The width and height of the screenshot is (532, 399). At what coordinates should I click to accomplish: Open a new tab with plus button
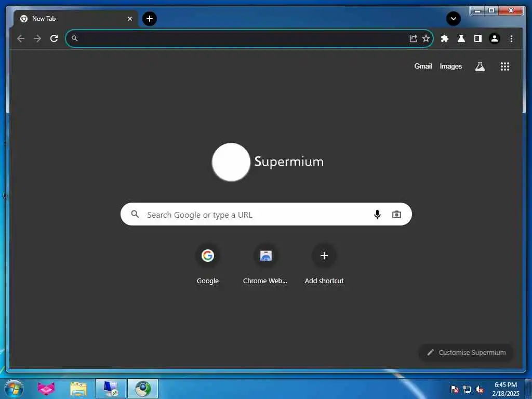(150, 19)
